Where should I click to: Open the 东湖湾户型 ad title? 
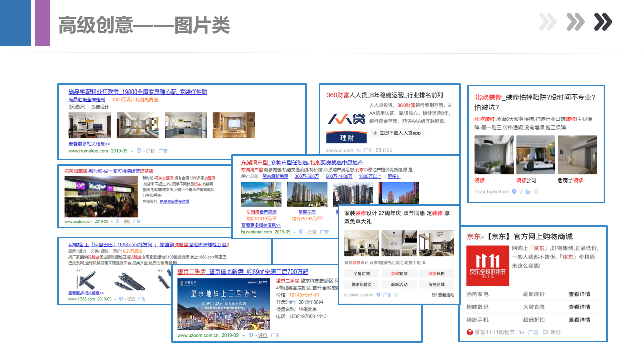[302, 163]
